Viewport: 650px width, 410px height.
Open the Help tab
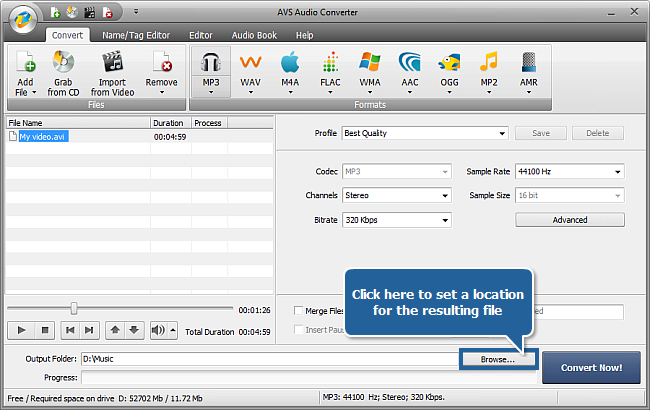(x=304, y=35)
